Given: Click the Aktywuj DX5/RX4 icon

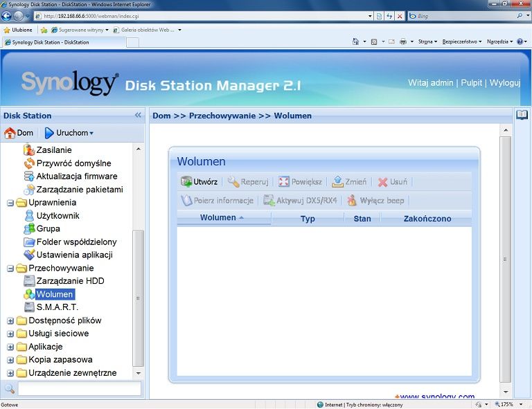Looking at the screenshot, I should (269, 201).
